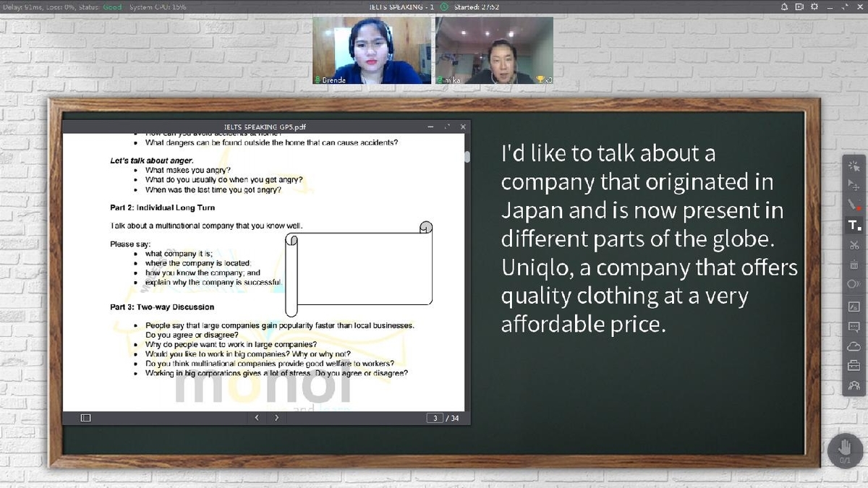This screenshot has height=488, width=868.
Task: Click the recording video icon in title bar
Action: (x=799, y=7)
